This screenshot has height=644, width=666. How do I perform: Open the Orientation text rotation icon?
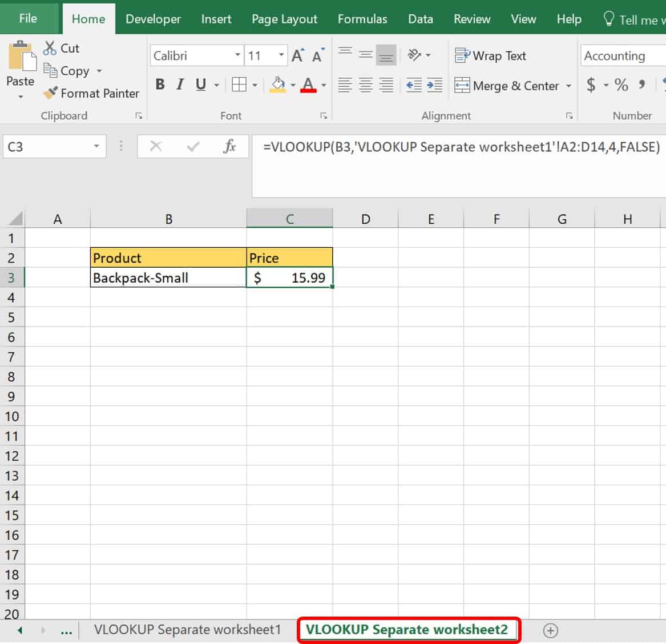tap(414, 55)
